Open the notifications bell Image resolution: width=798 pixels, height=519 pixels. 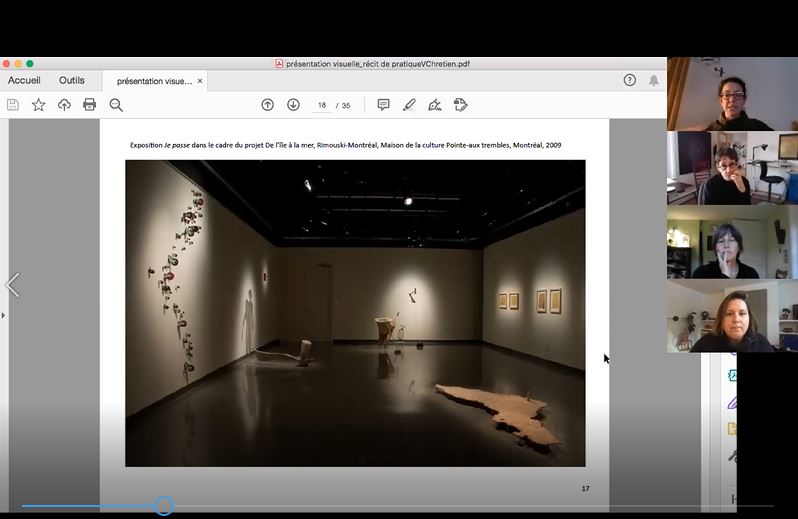coord(654,81)
